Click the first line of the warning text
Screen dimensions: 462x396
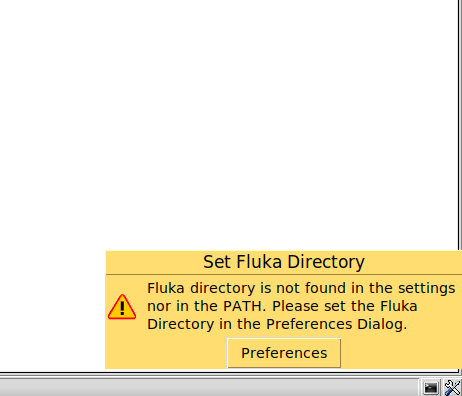point(301,288)
